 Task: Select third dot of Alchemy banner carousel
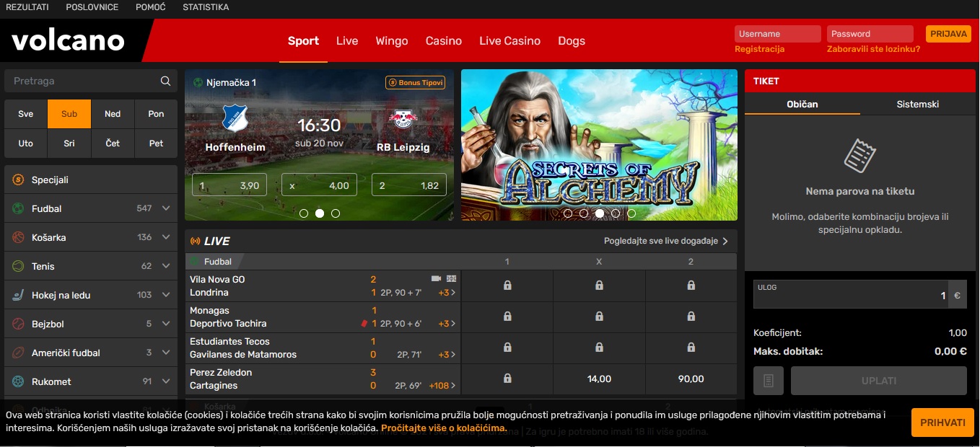tap(600, 213)
